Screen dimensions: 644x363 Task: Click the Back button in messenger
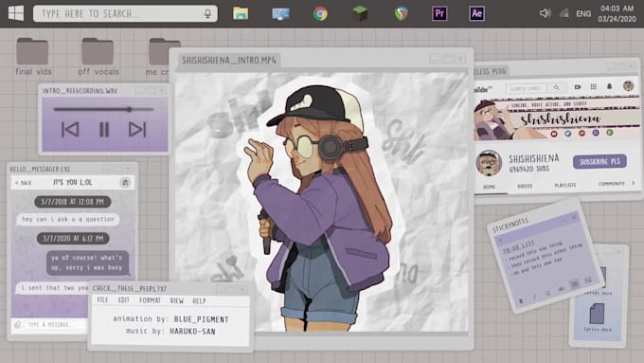tap(24, 183)
